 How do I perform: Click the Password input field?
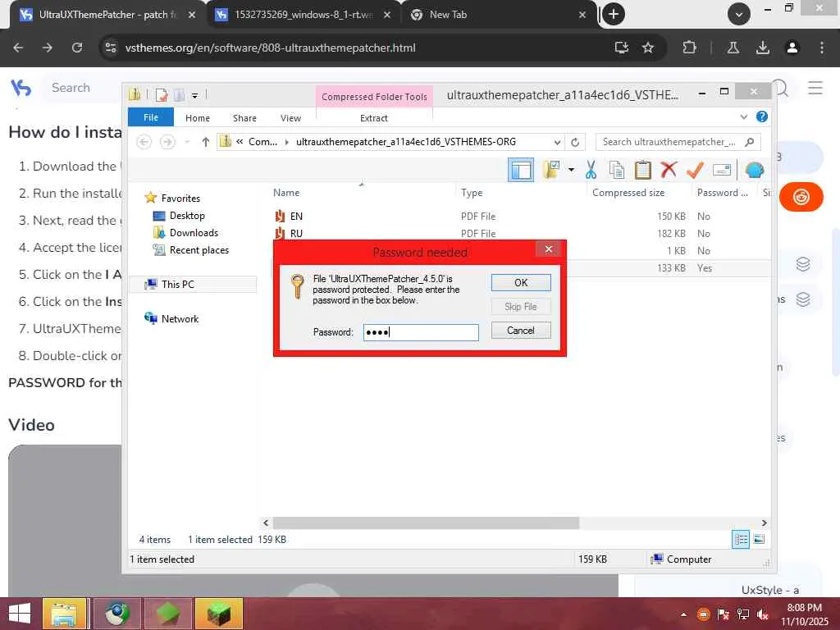[421, 332]
